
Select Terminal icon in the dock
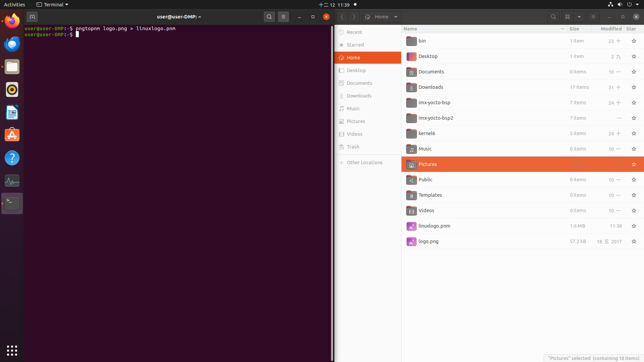(12, 203)
